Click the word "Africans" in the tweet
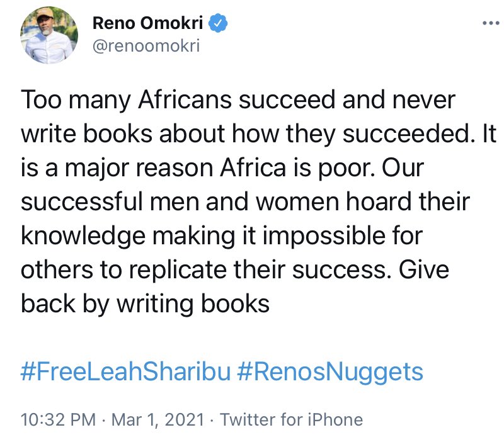 pyautogui.click(x=185, y=99)
